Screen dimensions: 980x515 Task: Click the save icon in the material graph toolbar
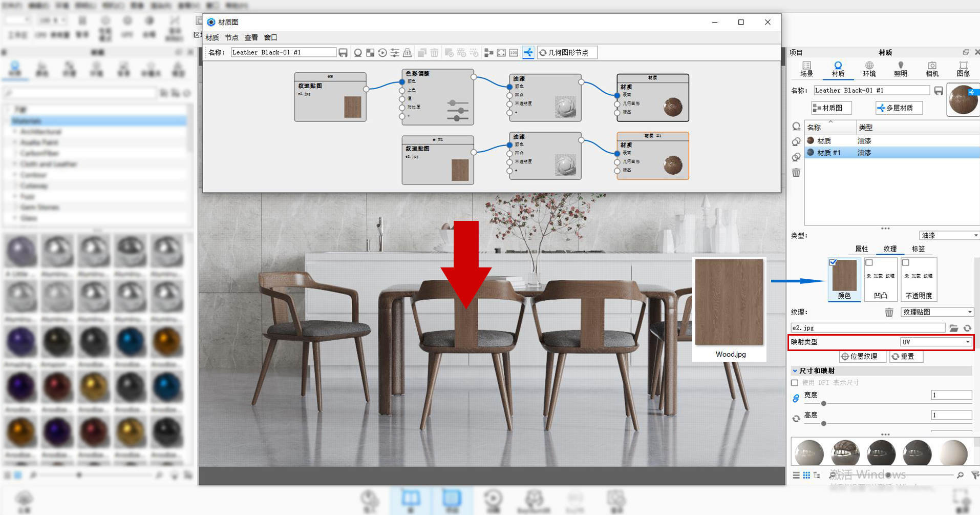point(343,52)
